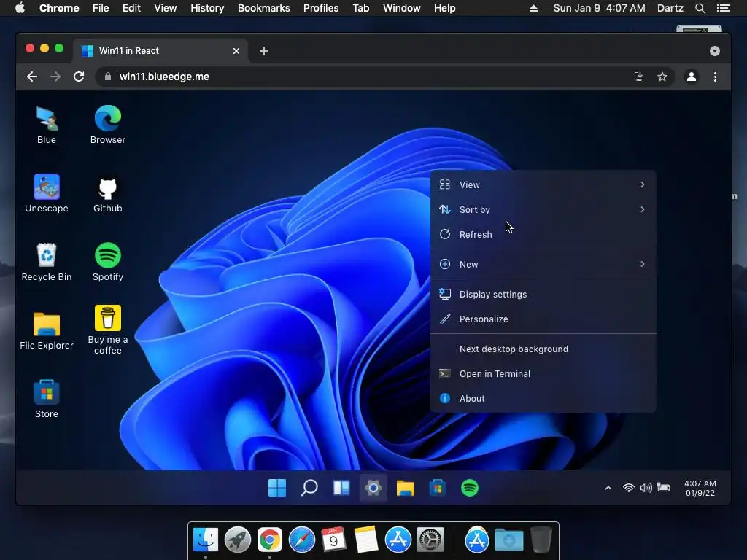The height and width of the screenshot is (560, 747).
Task: Click the Wi-Fi icon in system tray
Action: click(628, 488)
